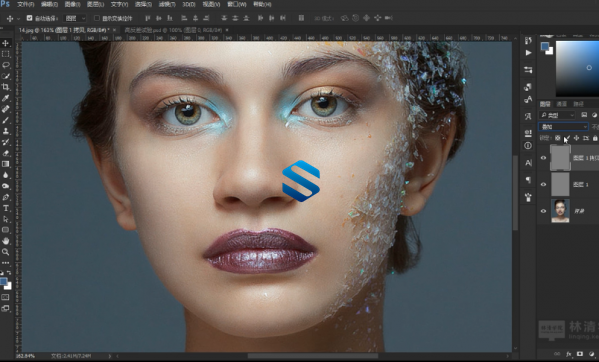
Task: Hide the Background layer eye icon
Action: 543,211
